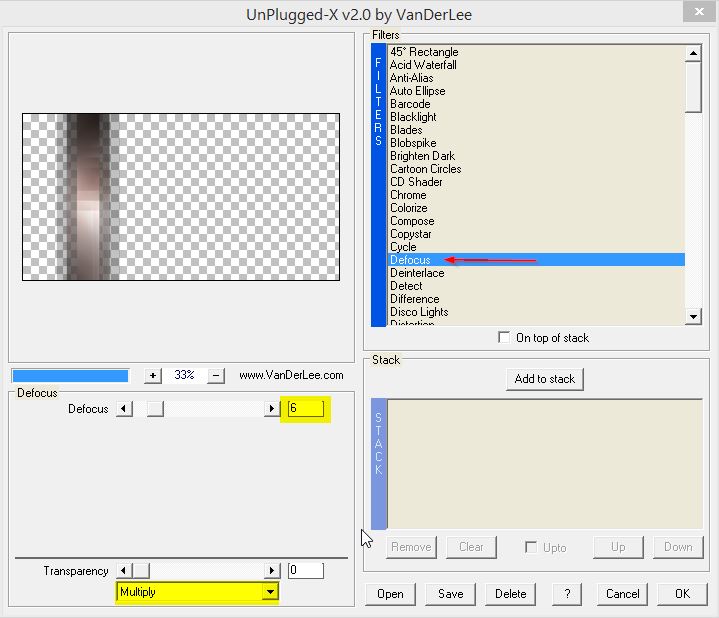Click the Defocus value field
This screenshot has height=618, width=719.
coord(305,408)
